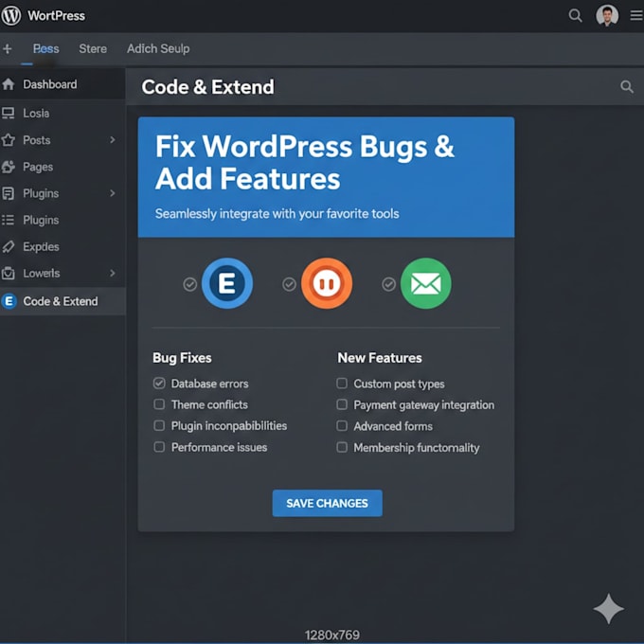Expand the Posts submenu chevron

point(113,140)
